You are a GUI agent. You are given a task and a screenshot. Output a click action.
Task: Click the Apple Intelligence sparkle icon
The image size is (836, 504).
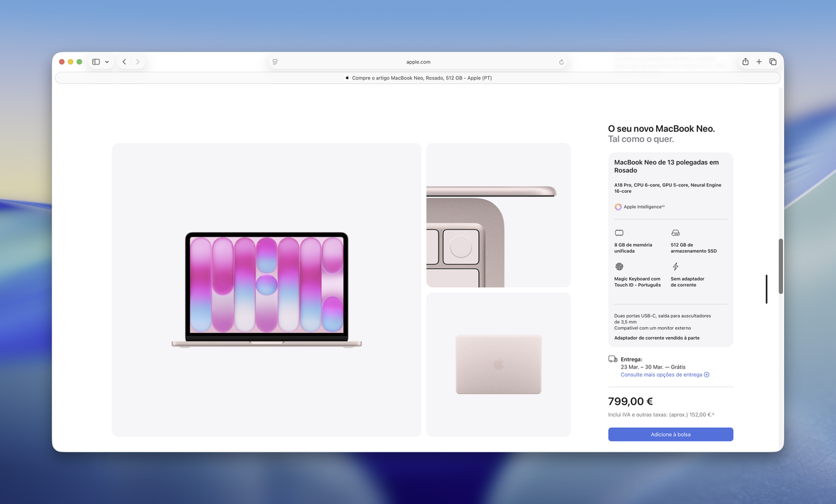pos(618,206)
